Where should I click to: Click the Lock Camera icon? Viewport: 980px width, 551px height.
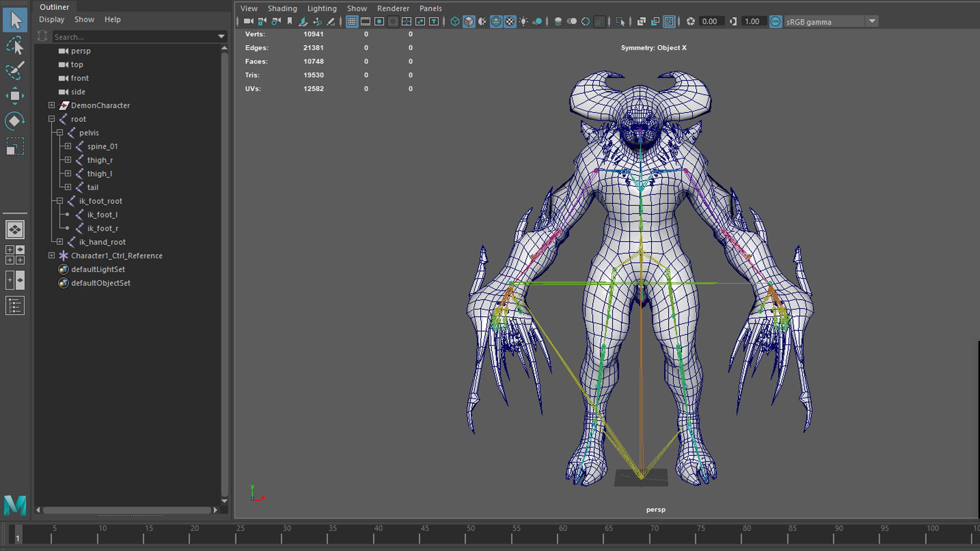pyautogui.click(x=262, y=21)
